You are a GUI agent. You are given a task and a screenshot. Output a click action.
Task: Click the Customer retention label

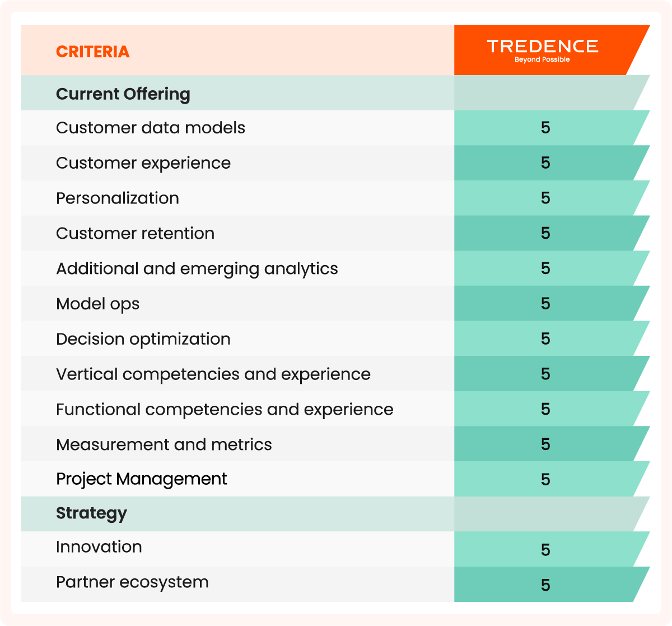pos(135,233)
